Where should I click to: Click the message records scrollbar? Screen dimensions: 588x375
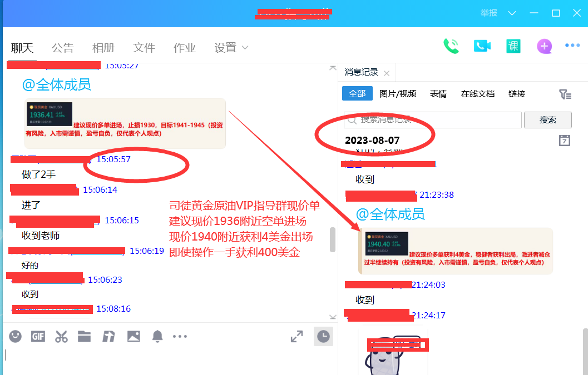click(585, 351)
